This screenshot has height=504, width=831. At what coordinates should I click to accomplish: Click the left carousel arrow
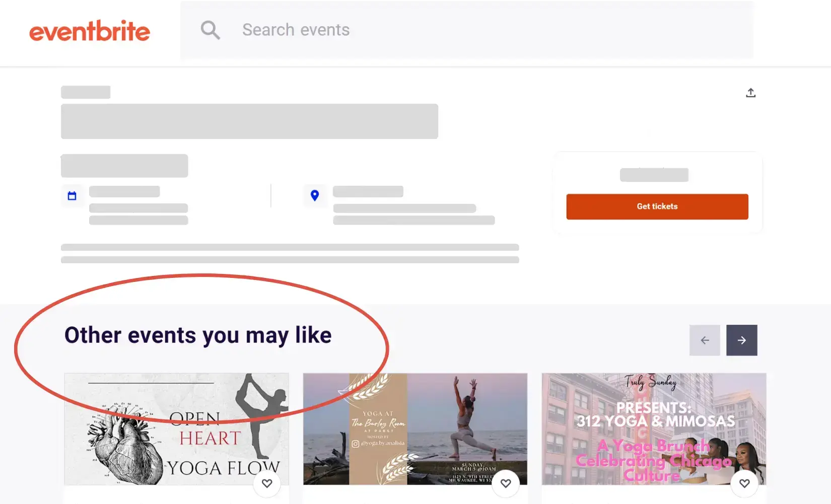pos(704,340)
